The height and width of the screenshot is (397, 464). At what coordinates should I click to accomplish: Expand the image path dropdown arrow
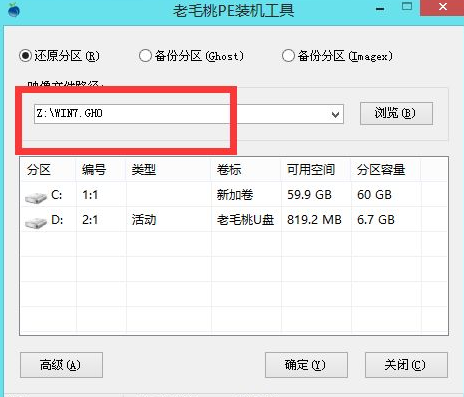click(x=336, y=114)
